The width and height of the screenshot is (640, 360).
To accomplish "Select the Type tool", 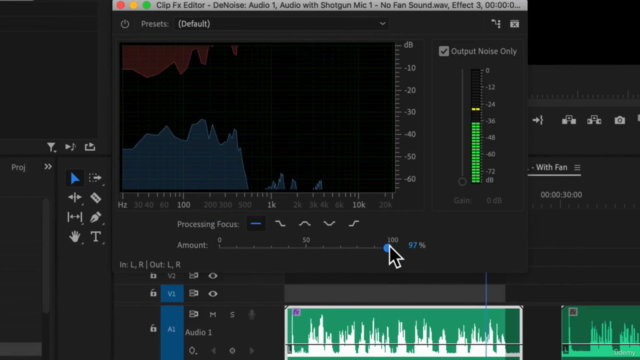I will pyautogui.click(x=96, y=237).
